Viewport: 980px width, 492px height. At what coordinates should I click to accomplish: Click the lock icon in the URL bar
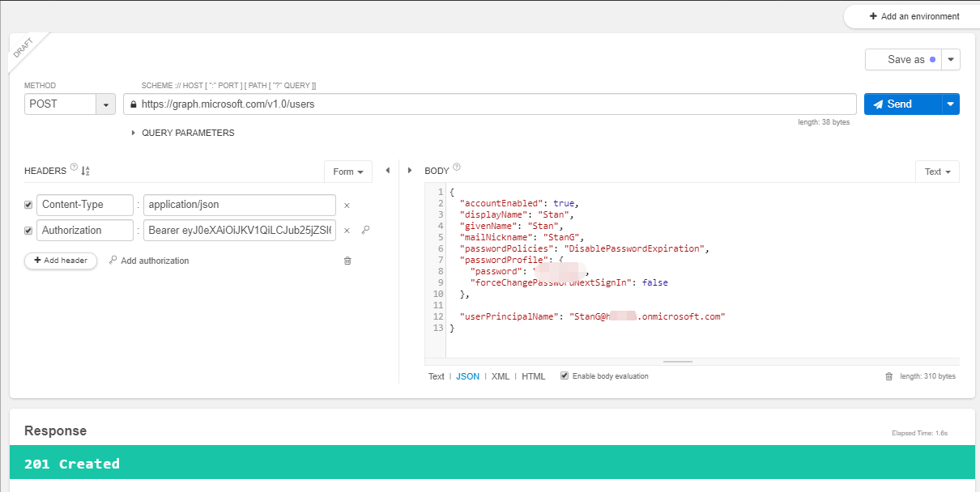[132, 104]
